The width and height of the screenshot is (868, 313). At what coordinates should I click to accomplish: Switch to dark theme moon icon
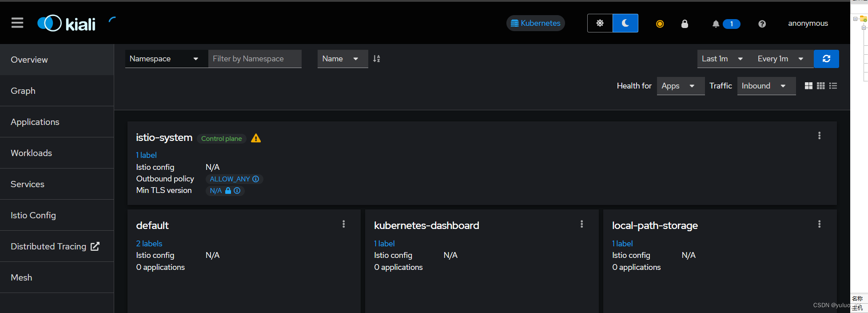(625, 23)
